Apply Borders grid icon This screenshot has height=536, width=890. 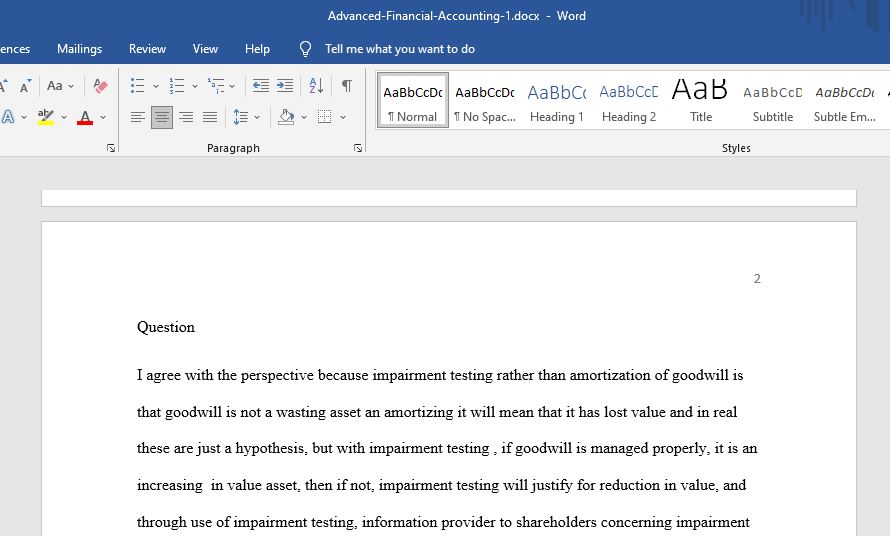click(325, 117)
